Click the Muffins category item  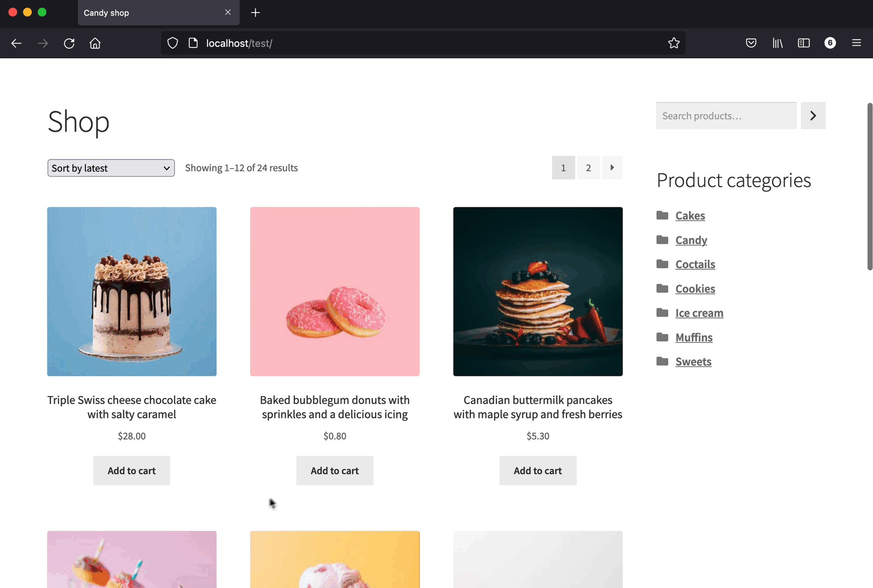coord(693,337)
